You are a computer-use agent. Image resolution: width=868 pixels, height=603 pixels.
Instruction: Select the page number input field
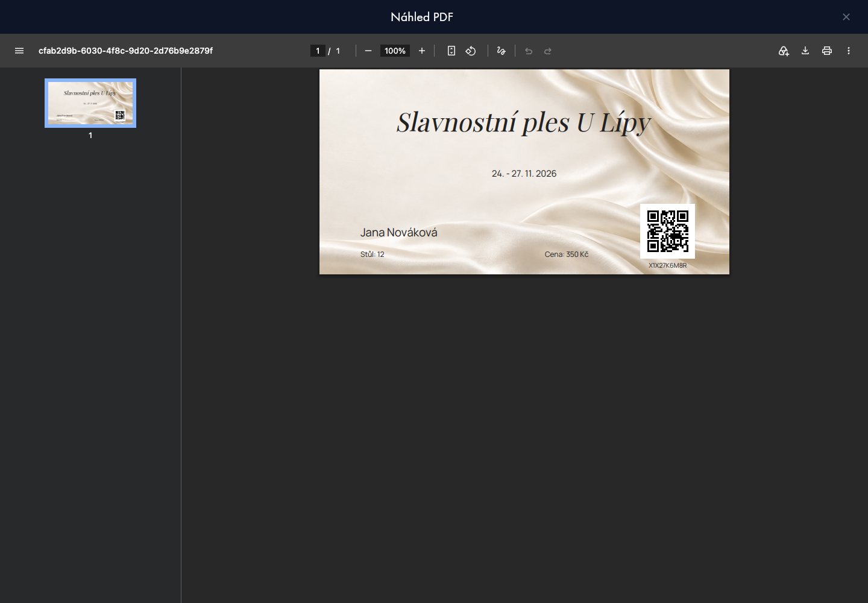point(318,51)
